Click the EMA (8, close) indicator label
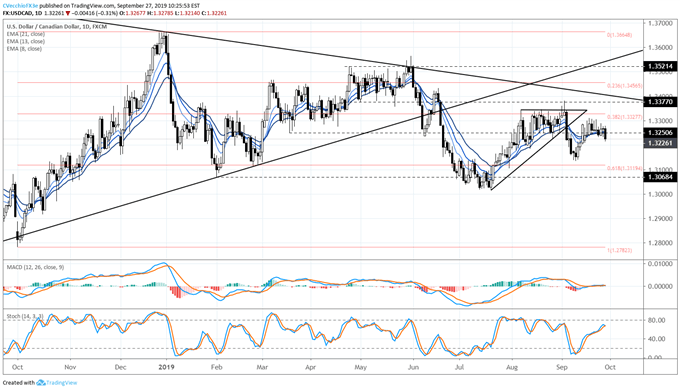 pos(24,49)
